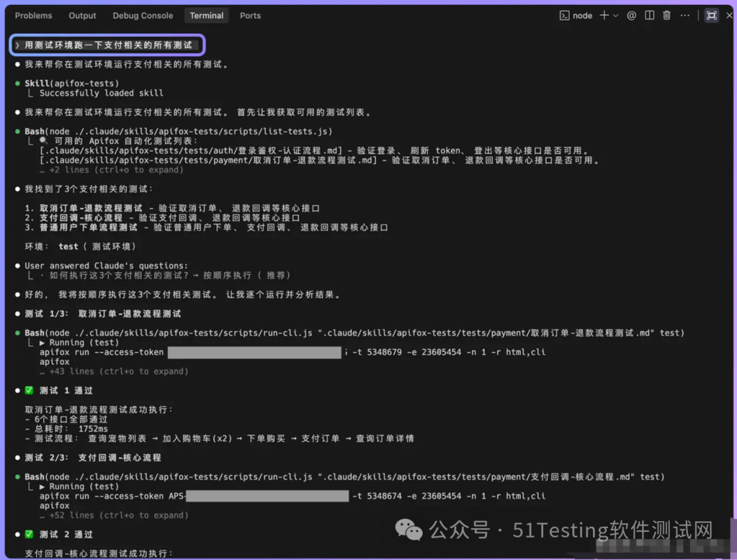Click the '环境: test (测试环境)' line

point(80,246)
